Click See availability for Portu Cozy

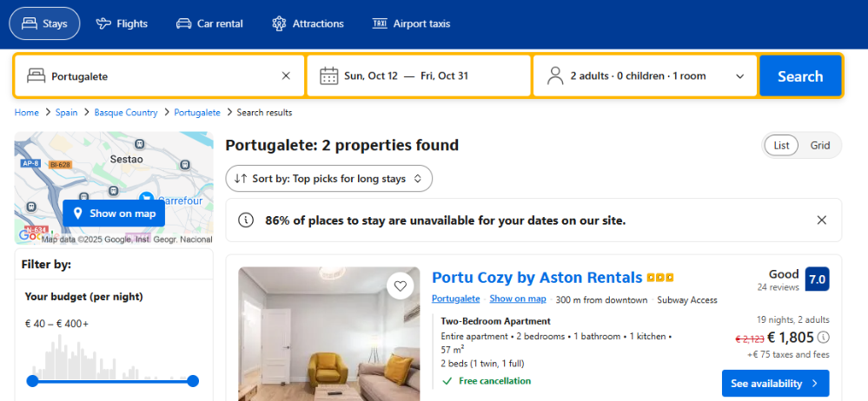coord(775,383)
